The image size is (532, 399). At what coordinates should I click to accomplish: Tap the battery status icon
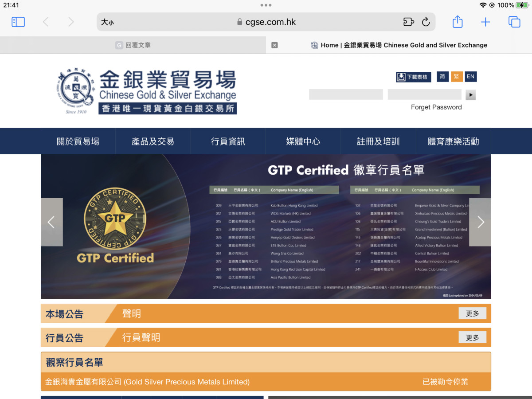pos(522,5)
